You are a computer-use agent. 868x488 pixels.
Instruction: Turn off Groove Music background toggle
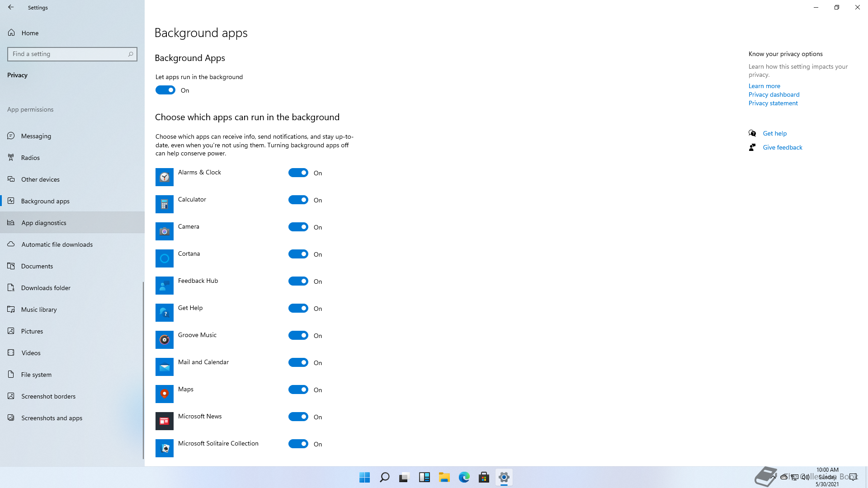298,335
